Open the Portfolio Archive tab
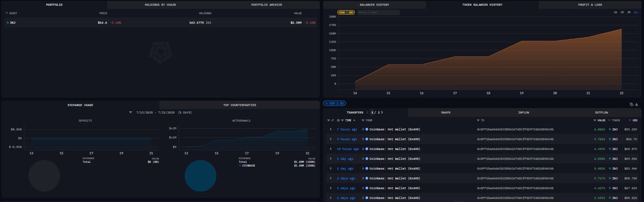This screenshot has height=202, width=644. (266, 4)
